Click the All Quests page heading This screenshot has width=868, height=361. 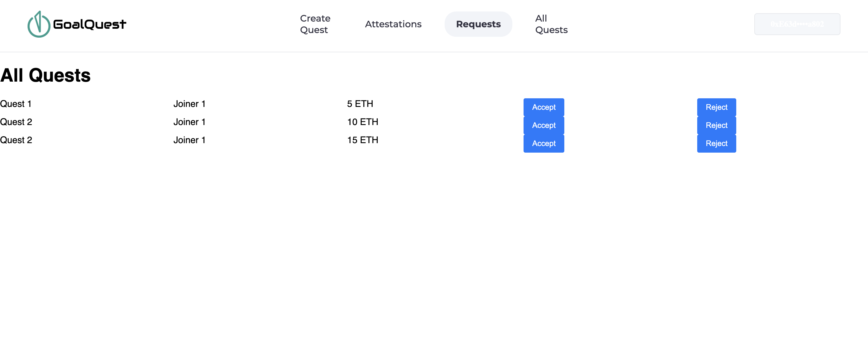click(45, 75)
